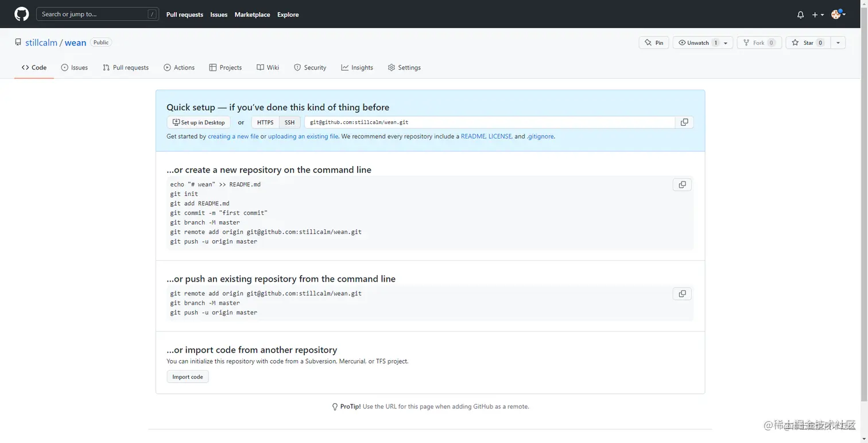Copy the clone URL to clipboard
This screenshot has width=868, height=443.
(x=684, y=122)
